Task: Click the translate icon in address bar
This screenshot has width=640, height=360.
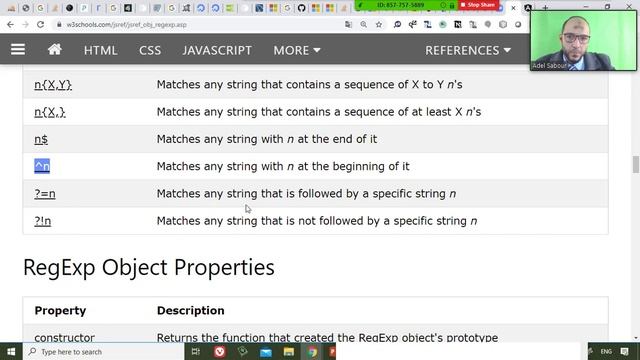Action: (348, 24)
